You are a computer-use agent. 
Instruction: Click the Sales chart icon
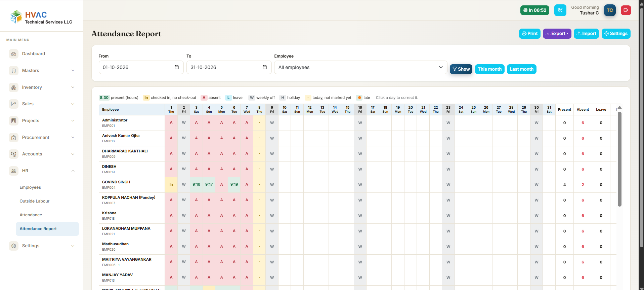pos(13,104)
